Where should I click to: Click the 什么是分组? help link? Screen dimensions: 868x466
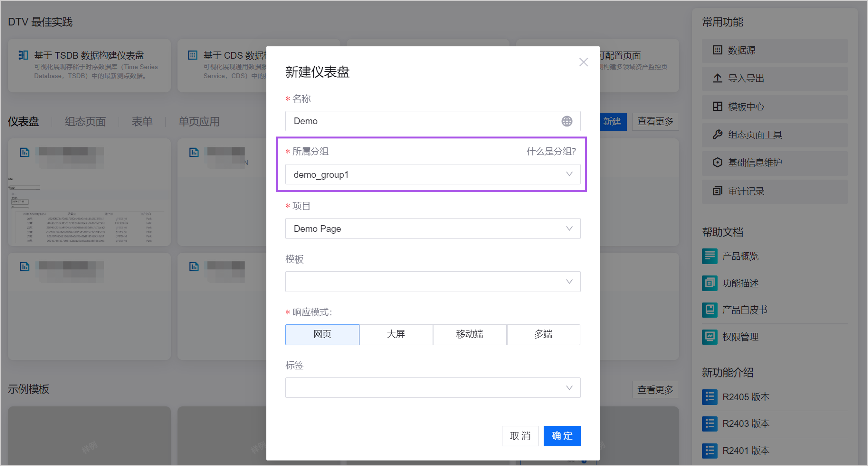click(x=551, y=151)
